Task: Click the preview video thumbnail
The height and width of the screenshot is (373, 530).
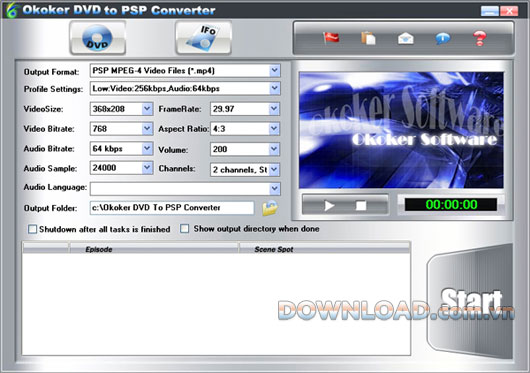Action: coord(401,130)
